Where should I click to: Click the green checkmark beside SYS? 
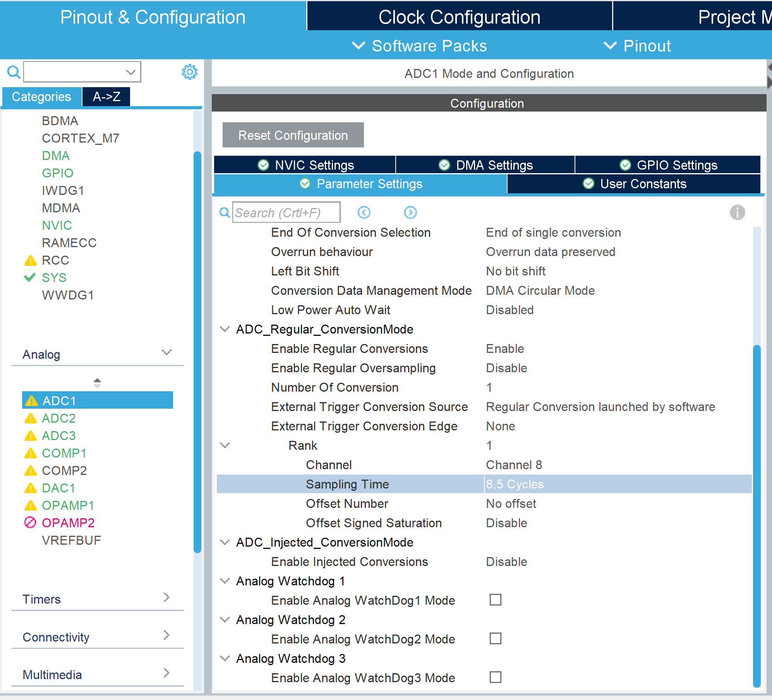pyautogui.click(x=29, y=277)
